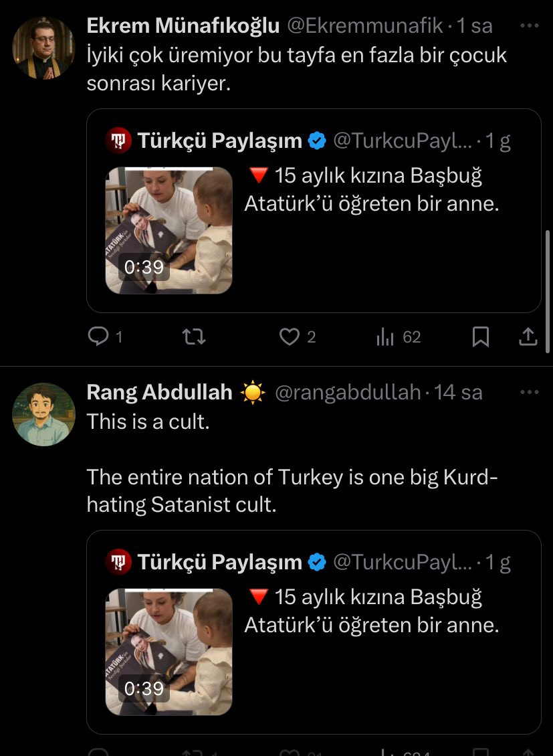Viewport: 553px width, 756px height.
Task: Play the 0:39 video in second quoted tweet
Action: [169, 652]
